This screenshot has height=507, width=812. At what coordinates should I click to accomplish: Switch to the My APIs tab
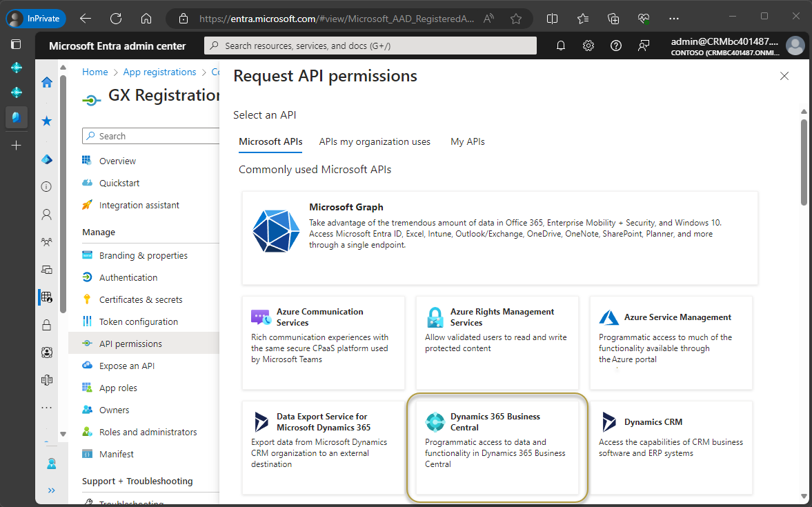[467, 141]
